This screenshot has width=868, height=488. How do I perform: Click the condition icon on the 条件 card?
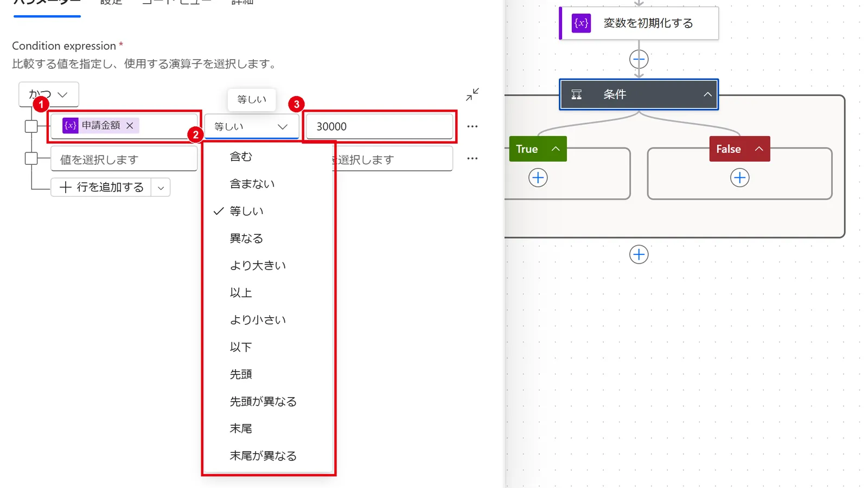[577, 94]
